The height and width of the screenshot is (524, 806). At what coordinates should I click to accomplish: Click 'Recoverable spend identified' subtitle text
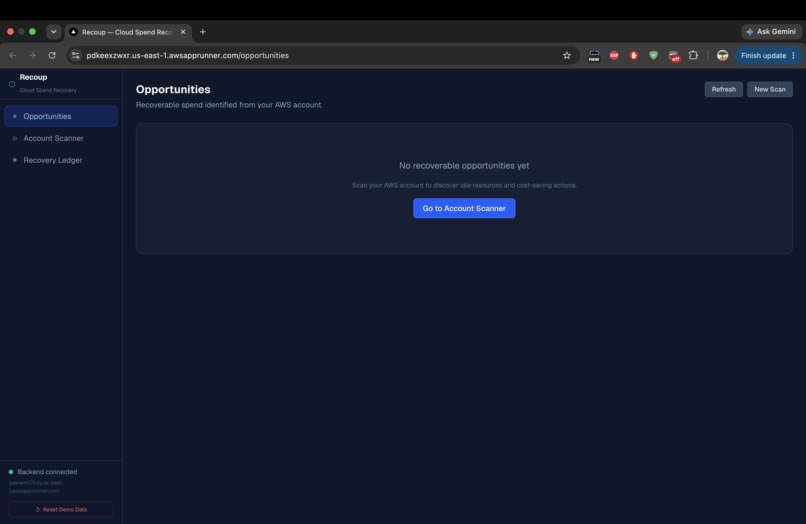coord(228,105)
